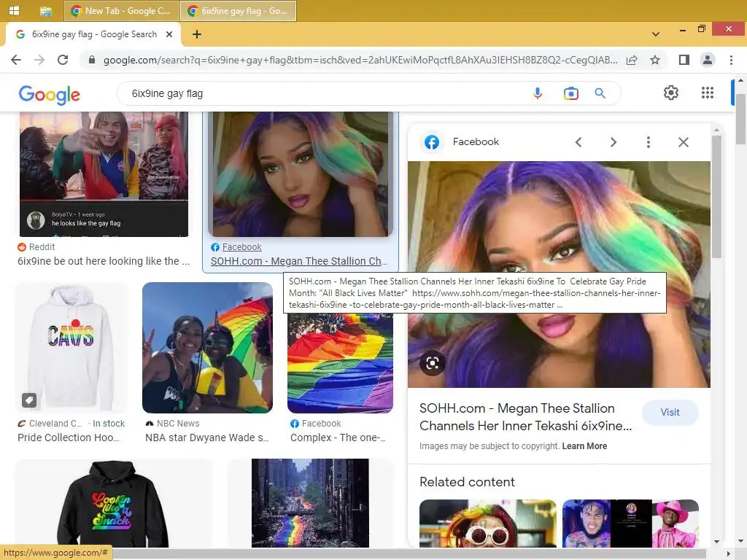The width and height of the screenshot is (747, 560).
Task: Click the Learn More copyright link
Action: (x=584, y=446)
